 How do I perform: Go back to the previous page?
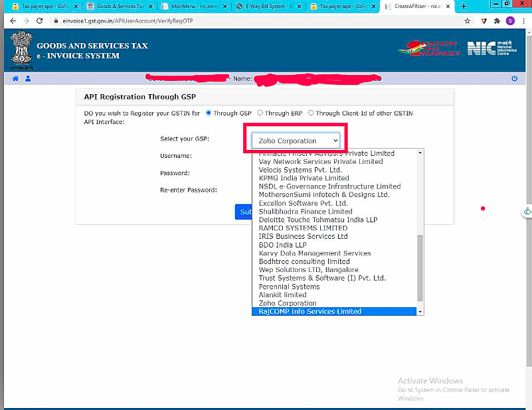13,21
